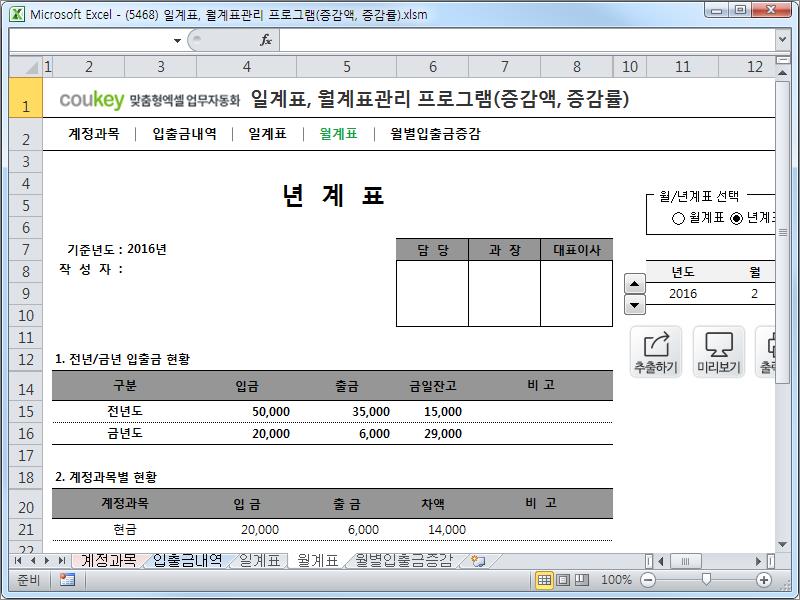
Task: Select column header 5
Action: (x=346, y=66)
